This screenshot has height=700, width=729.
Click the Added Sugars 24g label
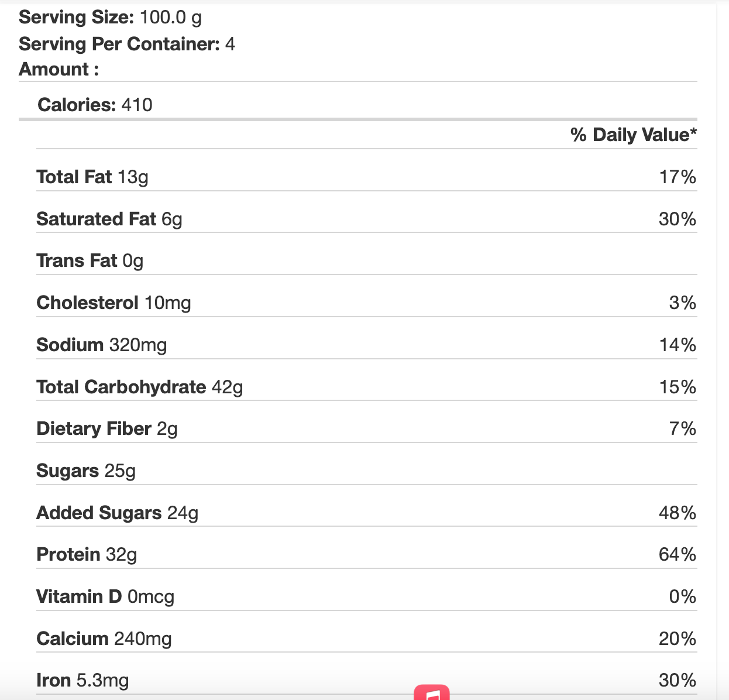[117, 513]
